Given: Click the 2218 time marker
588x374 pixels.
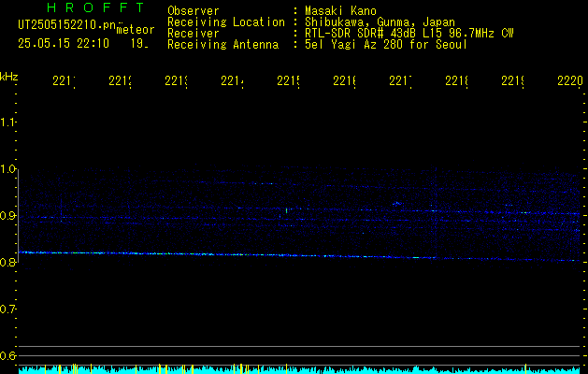Looking at the screenshot, I should tap(457, 81).
